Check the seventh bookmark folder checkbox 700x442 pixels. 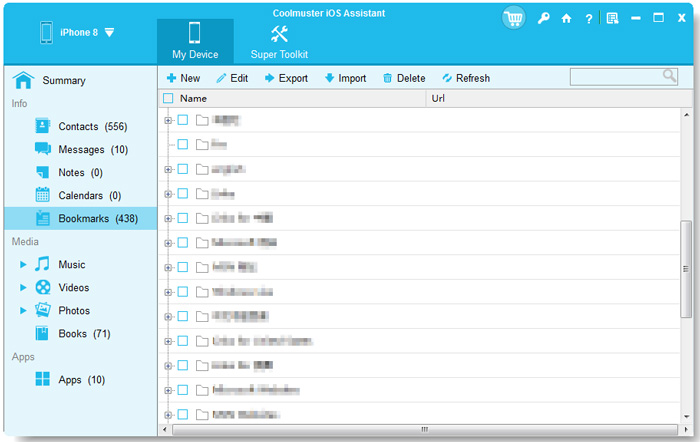tap(183, 267)
